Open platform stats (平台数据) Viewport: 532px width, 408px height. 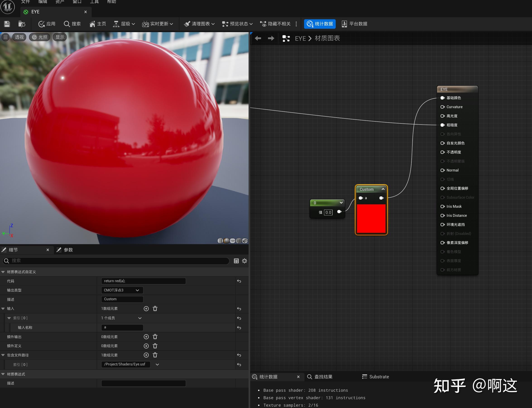coord(354,24)
